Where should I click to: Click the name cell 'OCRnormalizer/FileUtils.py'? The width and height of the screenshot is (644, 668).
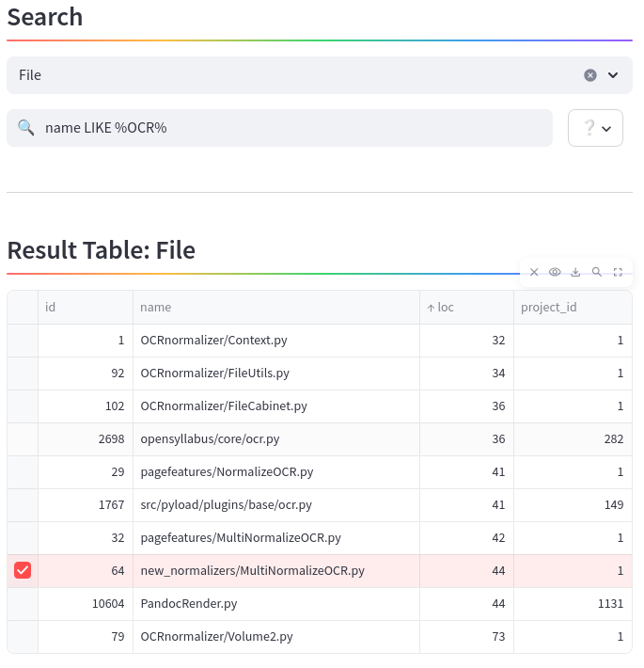275,374
